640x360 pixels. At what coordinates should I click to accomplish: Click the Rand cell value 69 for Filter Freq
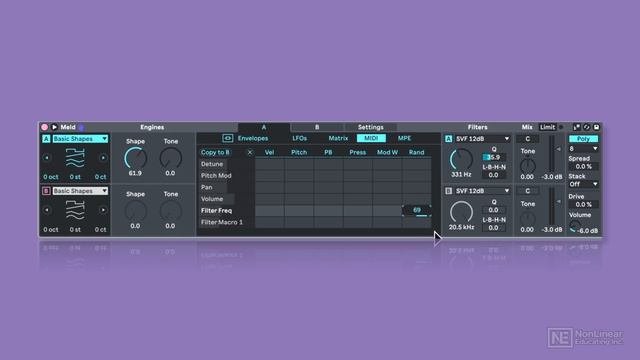(x=417, y=211)
